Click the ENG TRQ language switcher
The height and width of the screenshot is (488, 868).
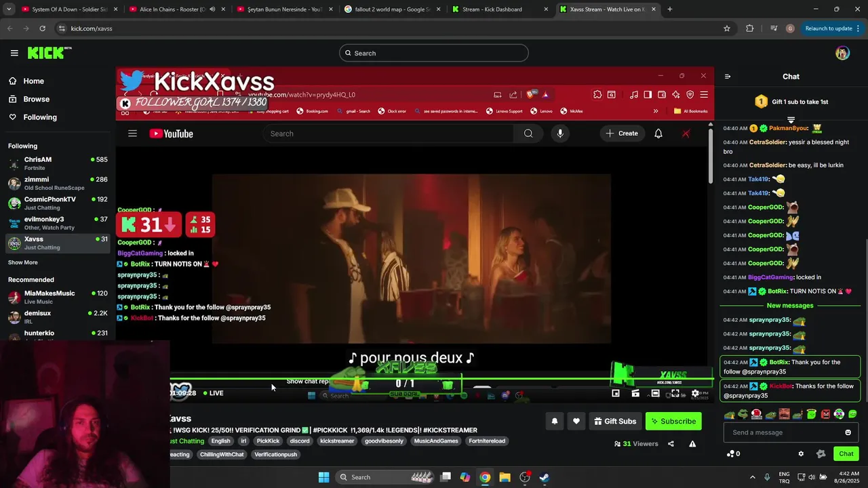784,477
